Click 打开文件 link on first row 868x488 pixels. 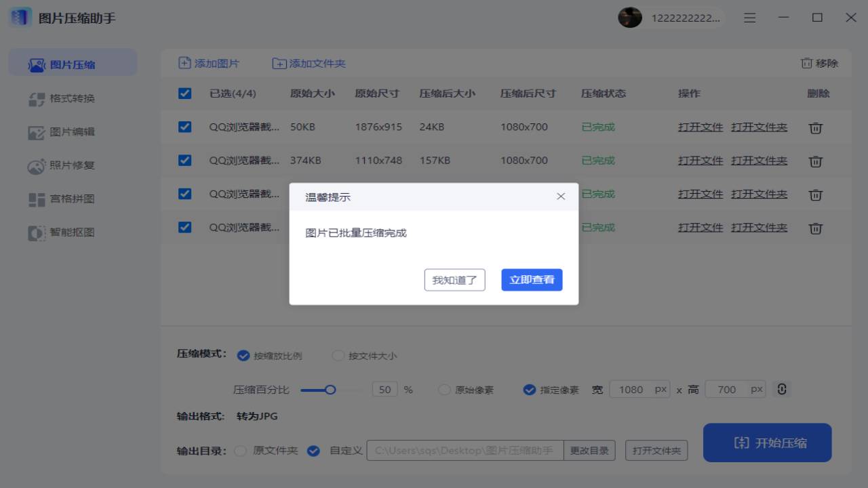[700, 127]
